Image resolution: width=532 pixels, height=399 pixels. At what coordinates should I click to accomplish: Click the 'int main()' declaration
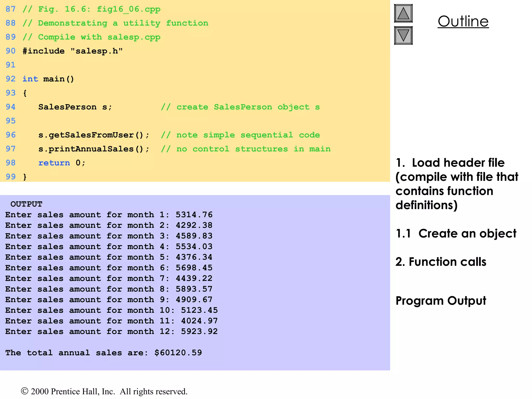pos(48,79)
